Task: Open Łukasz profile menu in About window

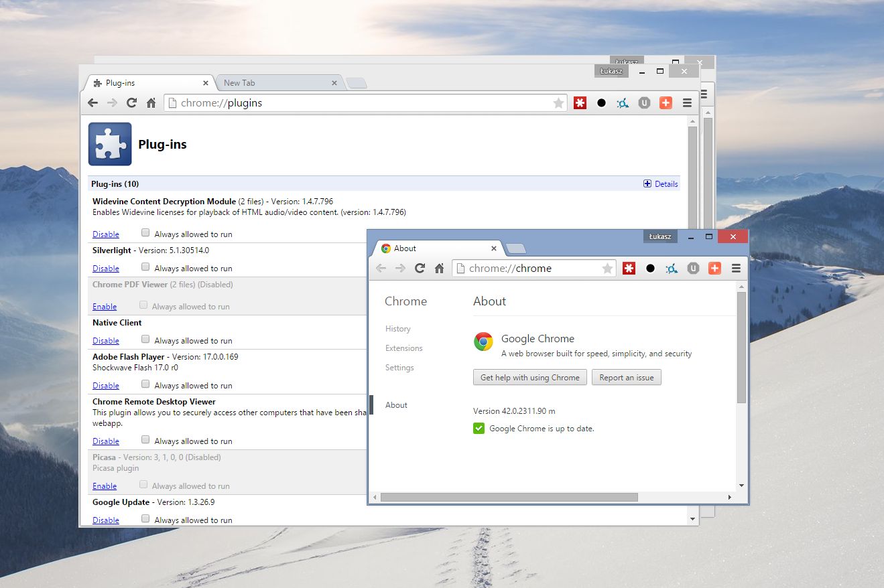Action: click(660, 236)
